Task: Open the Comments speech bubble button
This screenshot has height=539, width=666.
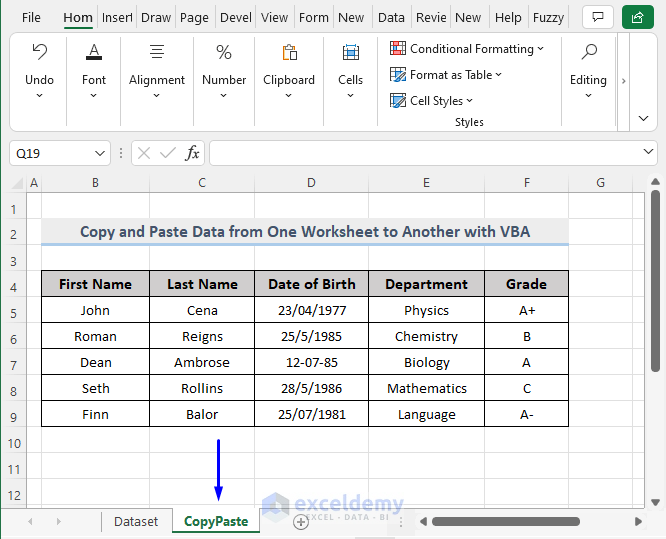Action: click(597, 17)
